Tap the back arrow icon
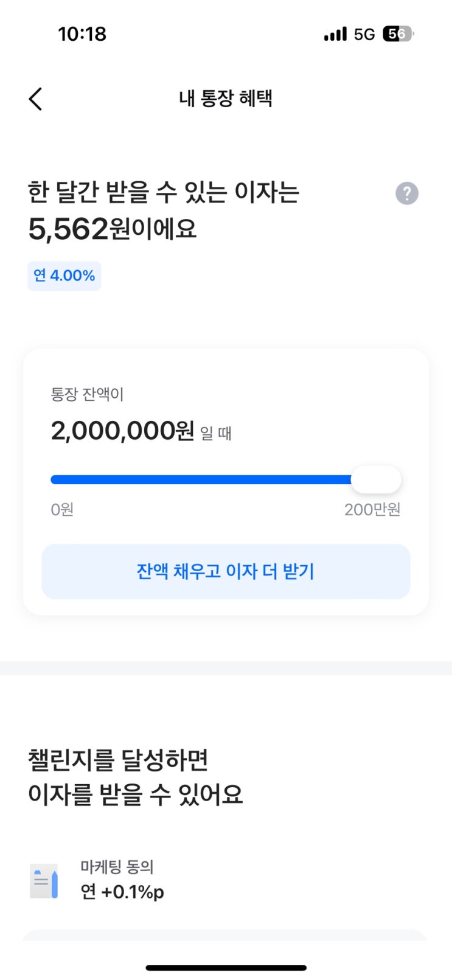The image size is (452, 980). coord(35,99)
